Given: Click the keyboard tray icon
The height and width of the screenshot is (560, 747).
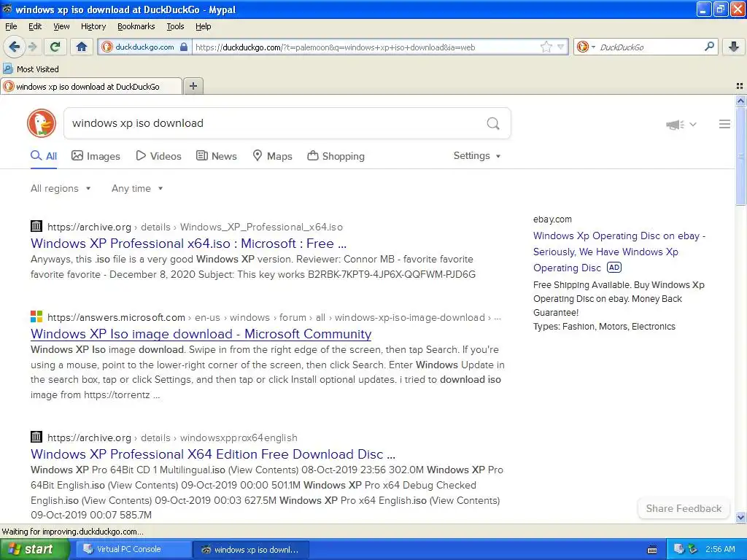Looking at the screenshot, I should pos(652,550).
